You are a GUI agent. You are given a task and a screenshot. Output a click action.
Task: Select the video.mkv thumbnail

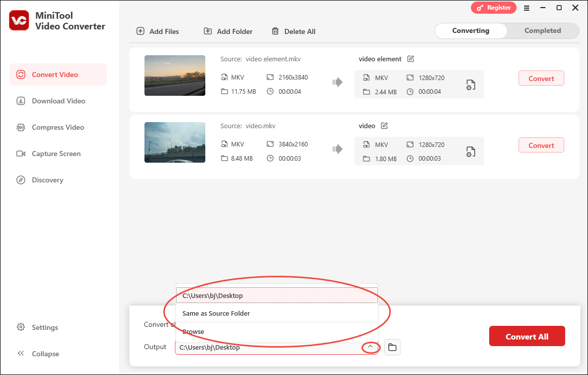click(175, 142)
